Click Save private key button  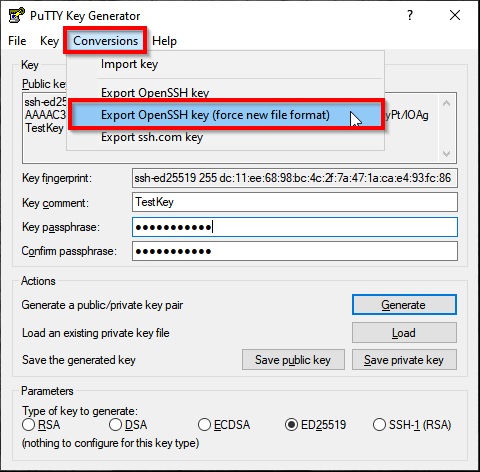(x=404, y=360)
